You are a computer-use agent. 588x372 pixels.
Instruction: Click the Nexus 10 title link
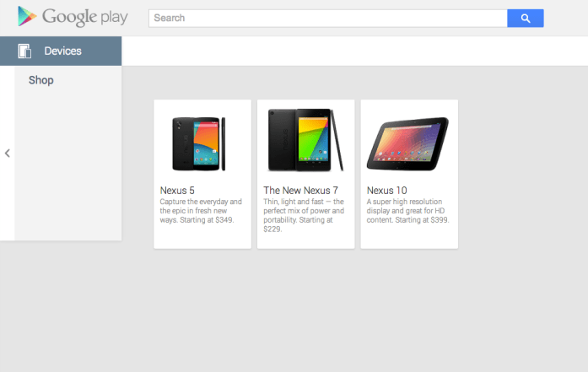point(386,191)
